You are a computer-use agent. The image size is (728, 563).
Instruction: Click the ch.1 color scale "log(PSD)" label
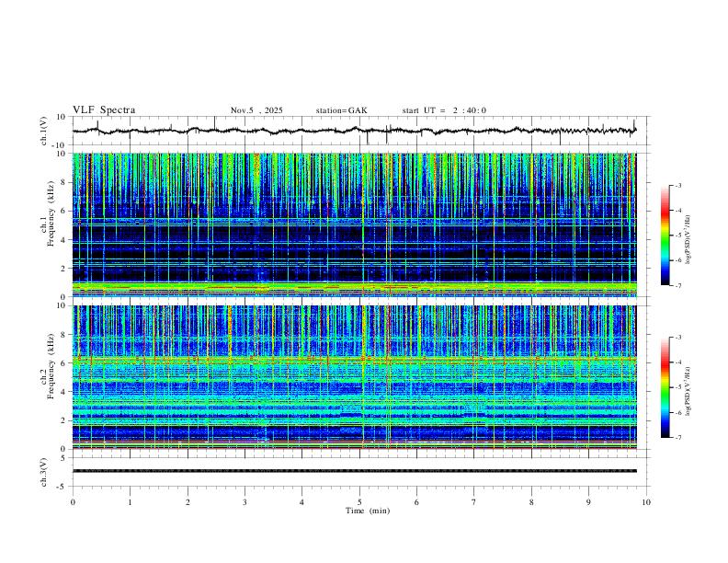click(688, 240)
